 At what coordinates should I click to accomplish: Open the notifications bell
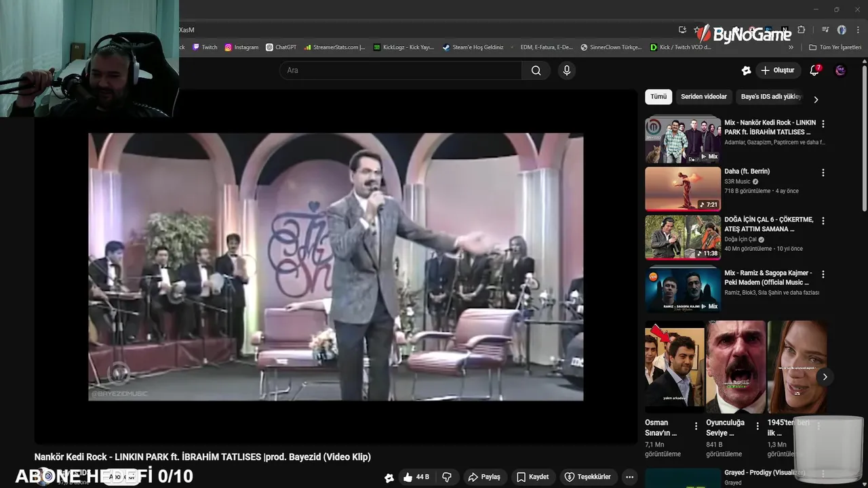814,70
